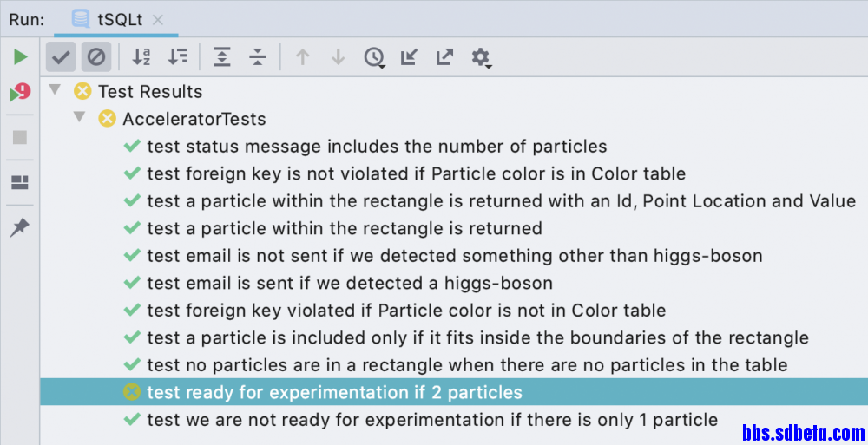Click the green Run button

click(x=20, y=56)
